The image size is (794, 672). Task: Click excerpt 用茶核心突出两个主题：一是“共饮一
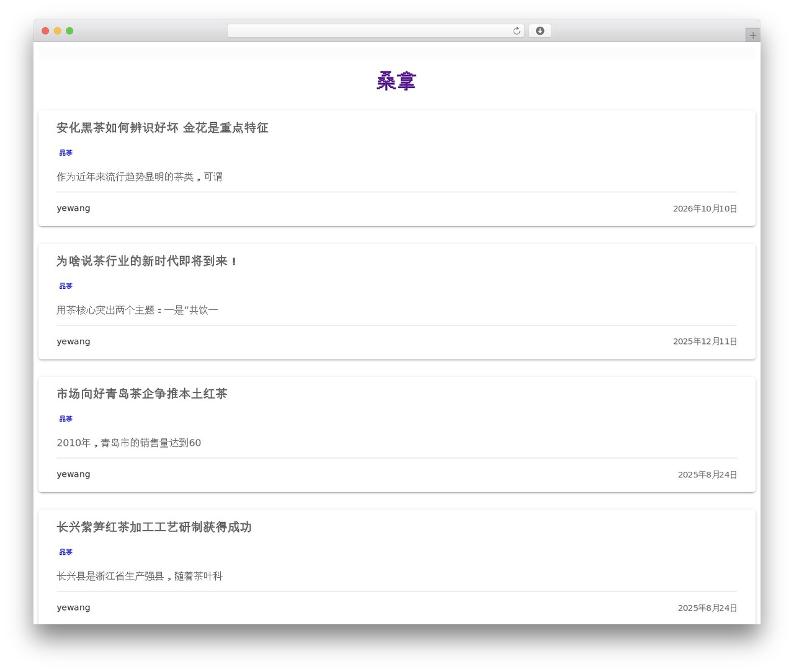137,310
